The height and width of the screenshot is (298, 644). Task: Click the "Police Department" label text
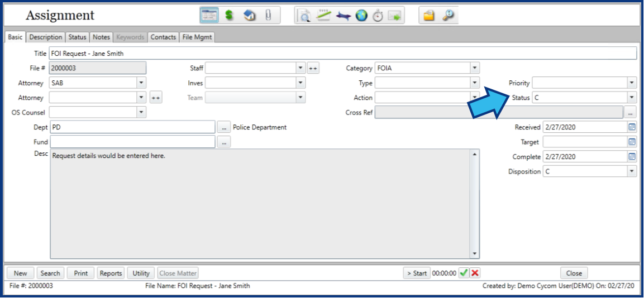260,127
